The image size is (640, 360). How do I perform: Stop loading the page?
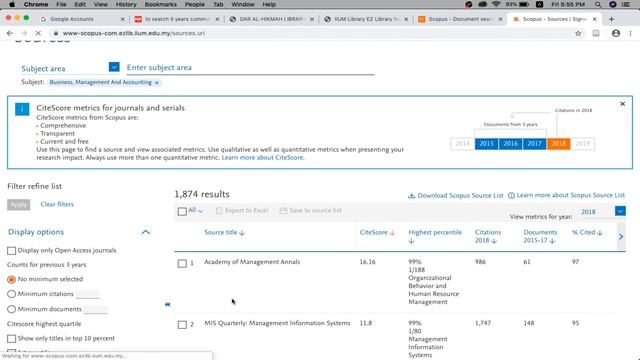38,33
